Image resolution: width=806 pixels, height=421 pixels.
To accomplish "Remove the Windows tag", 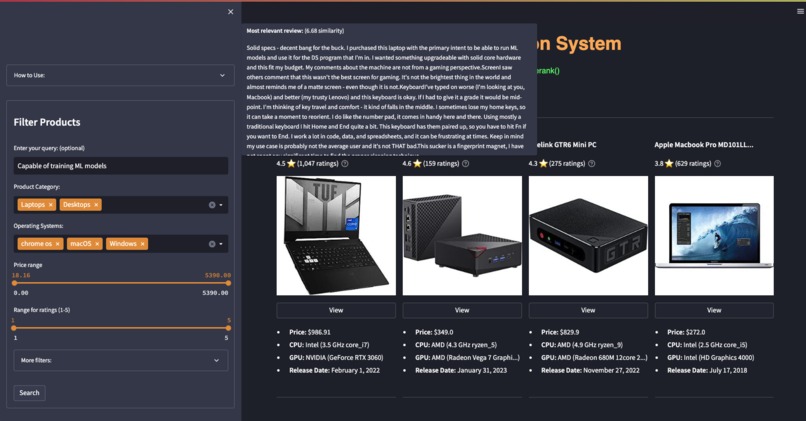I will [x=142, y=244].
